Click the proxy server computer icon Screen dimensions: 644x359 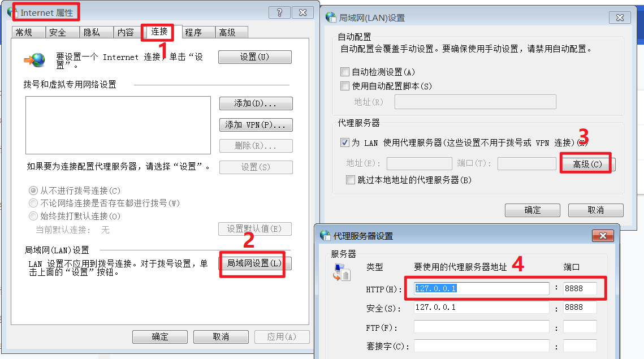coord(342,273)
